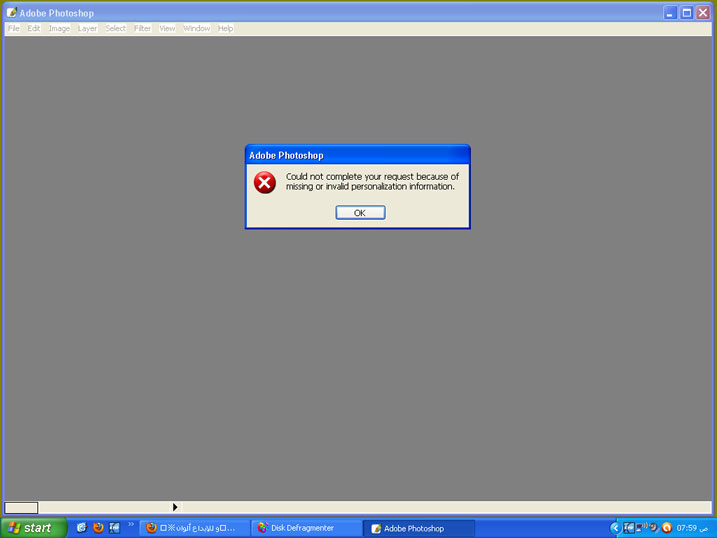This screenshot has height=538, width=717.
Task: Launch Firefox from the Quick Launch bar
Action: click(x=98, y=528)
